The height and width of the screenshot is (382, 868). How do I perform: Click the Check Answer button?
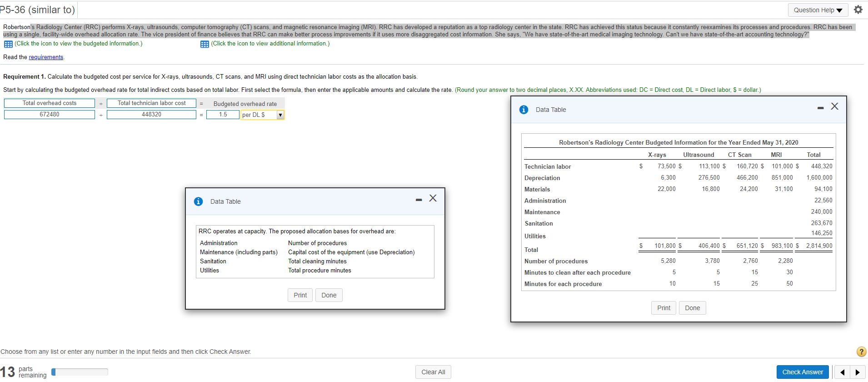click(803, 372)
